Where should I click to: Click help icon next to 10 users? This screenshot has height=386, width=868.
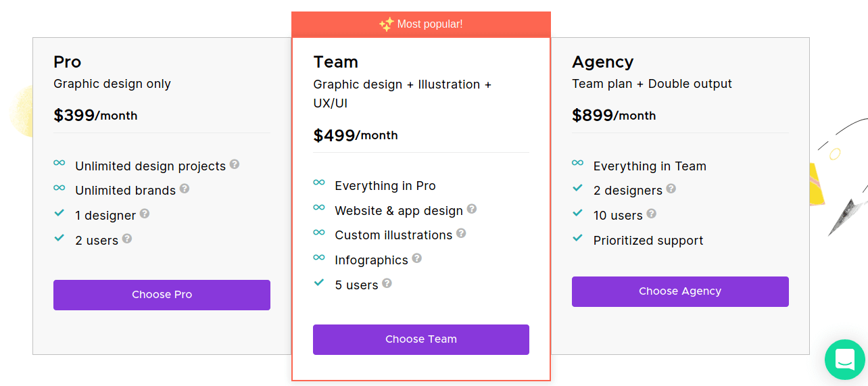pyautogui.click(x=652, y=214)
